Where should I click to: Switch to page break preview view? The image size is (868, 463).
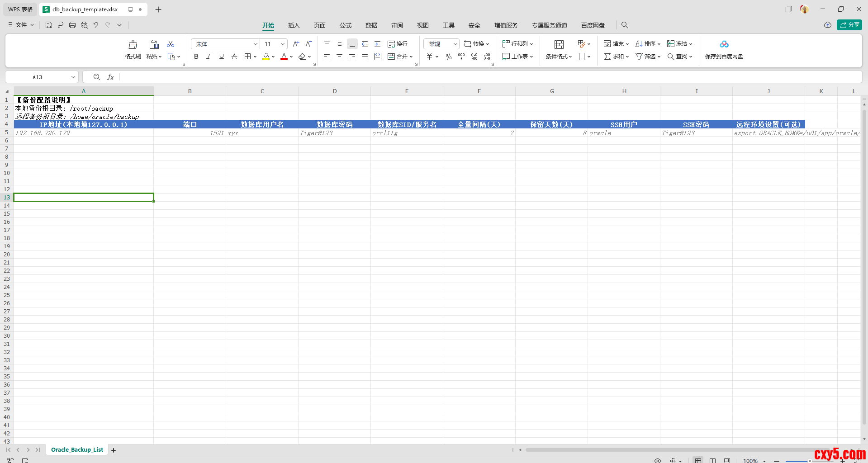point(713,460)
